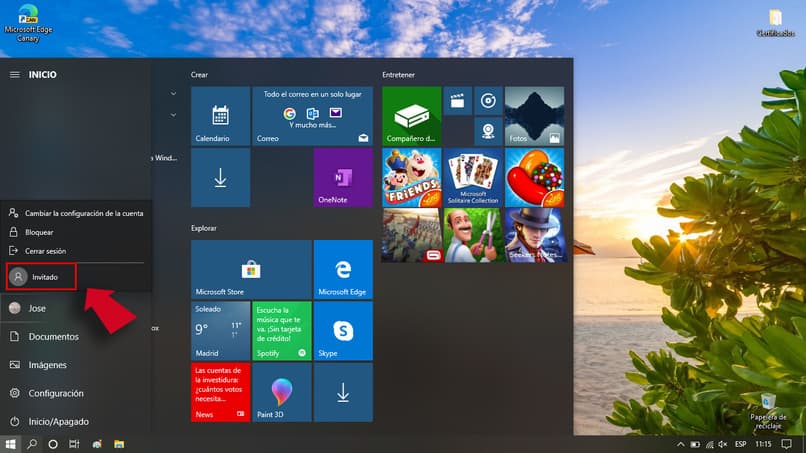Click the battery icon in system tray
This screenshot has height=453, width=806.
[695, 444]
